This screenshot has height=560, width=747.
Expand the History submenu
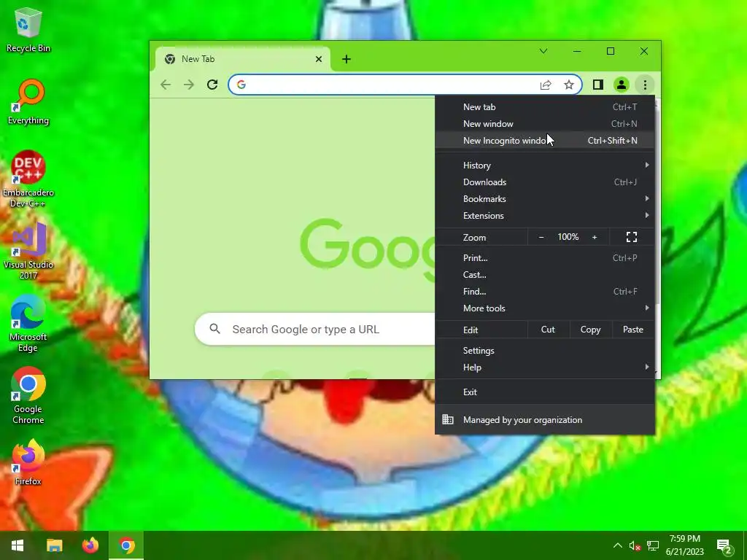(x=545, y=166)
